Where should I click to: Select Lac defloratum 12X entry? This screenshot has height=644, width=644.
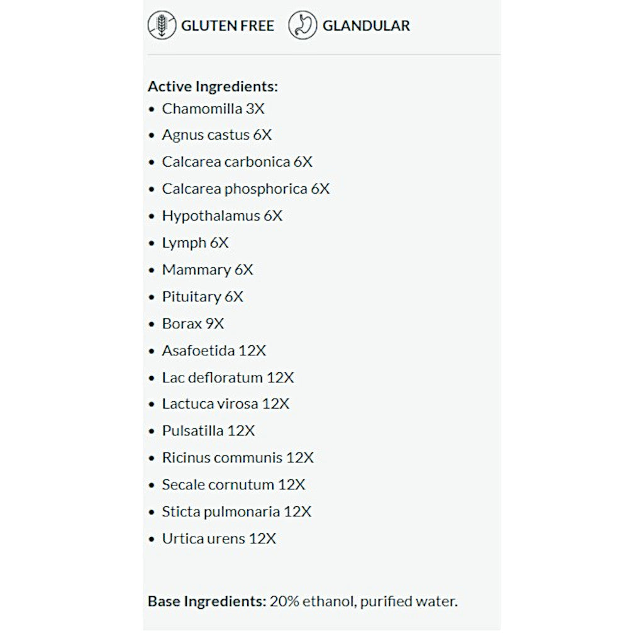point(228,378)
